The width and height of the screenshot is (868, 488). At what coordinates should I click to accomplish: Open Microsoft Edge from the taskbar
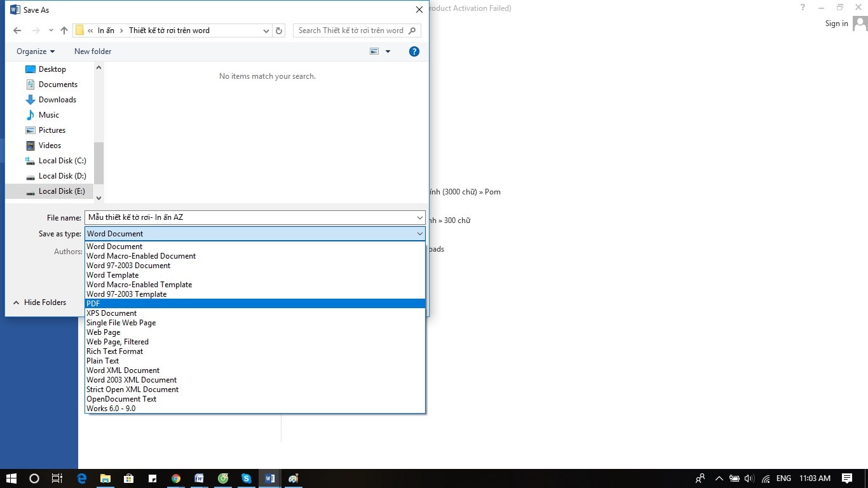click(81, 478)
